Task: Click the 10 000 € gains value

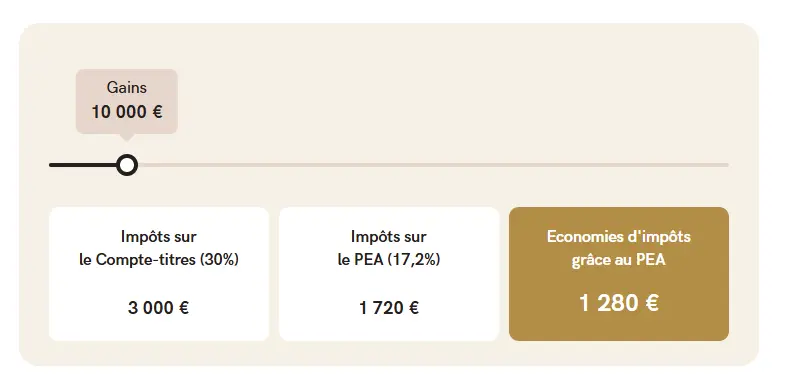Action: point(126,112)
